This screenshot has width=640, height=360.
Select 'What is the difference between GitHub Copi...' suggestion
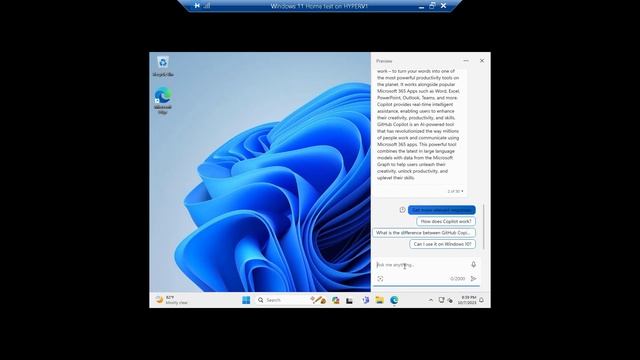coord(424,233)
